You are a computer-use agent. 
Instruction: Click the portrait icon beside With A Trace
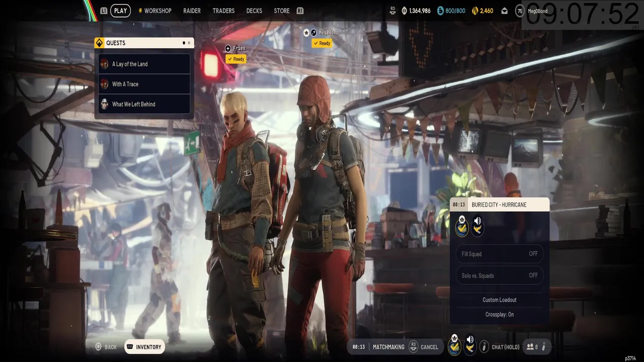click(105, 84)
